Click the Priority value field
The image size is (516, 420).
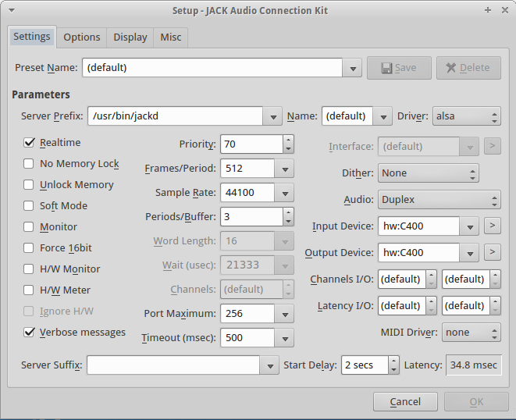251,144
